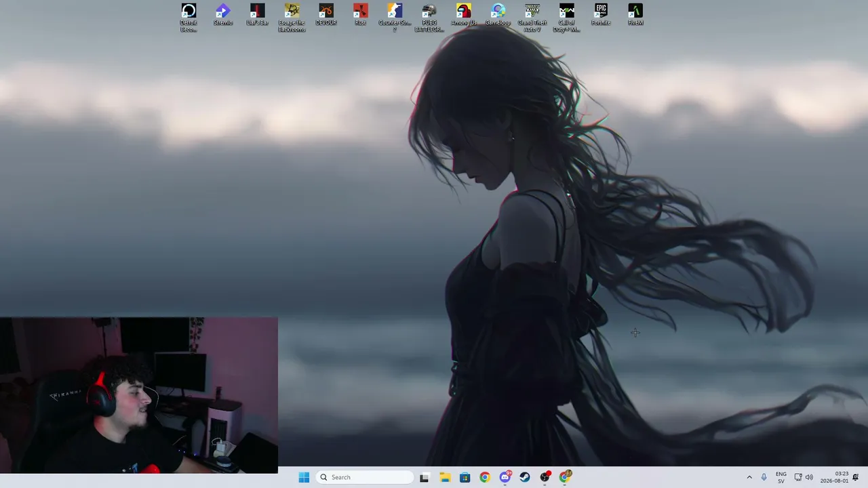
Task: Open the notifications bell
Action: 856,477
